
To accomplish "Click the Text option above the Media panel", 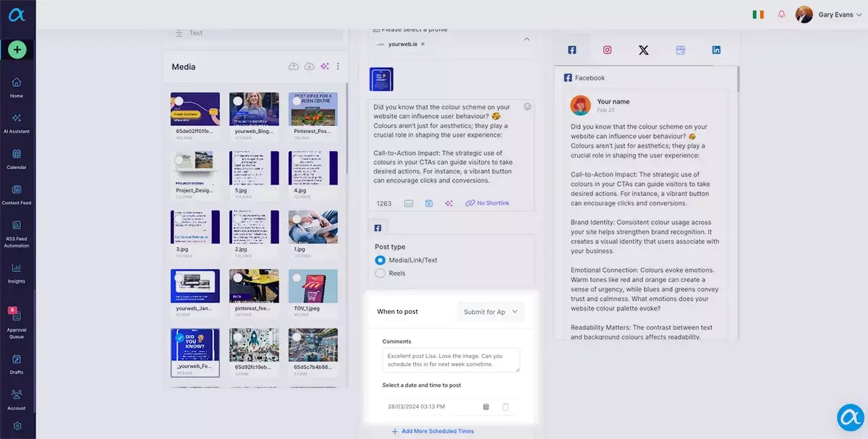I will pos(196,33).
